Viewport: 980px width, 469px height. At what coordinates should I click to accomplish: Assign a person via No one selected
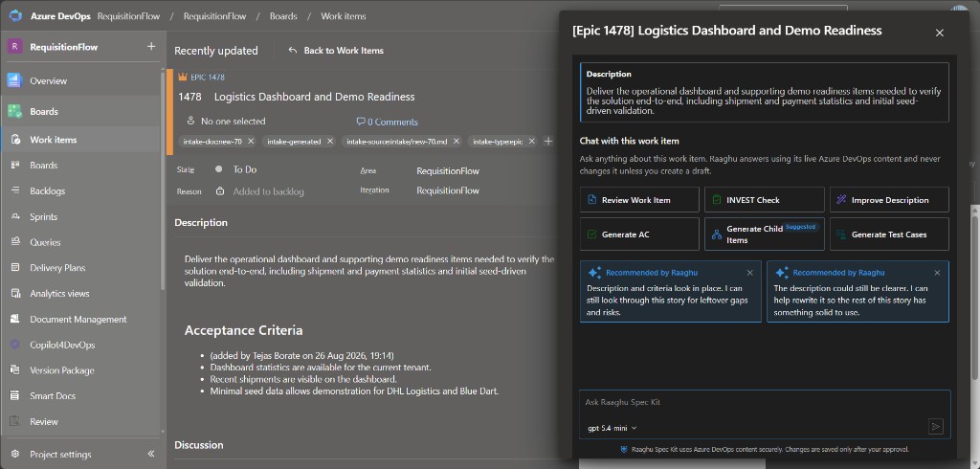pyautogui.click(x=226, y=122)
